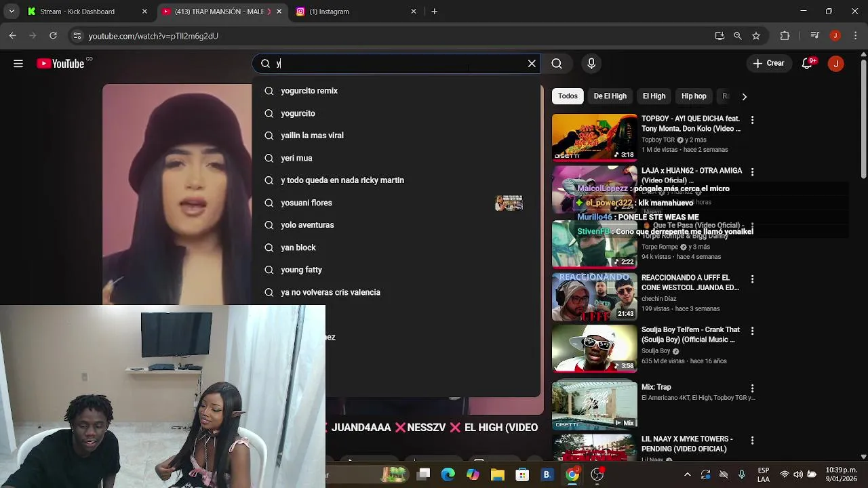Image resolution: width=868 pixels, height=488 pixels.
Task: Bookmark this page with the star
Action: [x=756, y=36]
